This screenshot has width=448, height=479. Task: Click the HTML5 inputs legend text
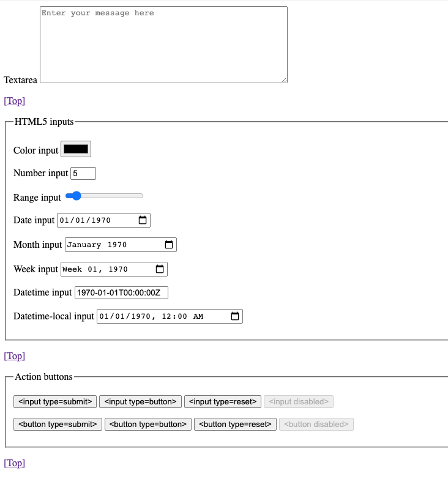pos(44,122)
